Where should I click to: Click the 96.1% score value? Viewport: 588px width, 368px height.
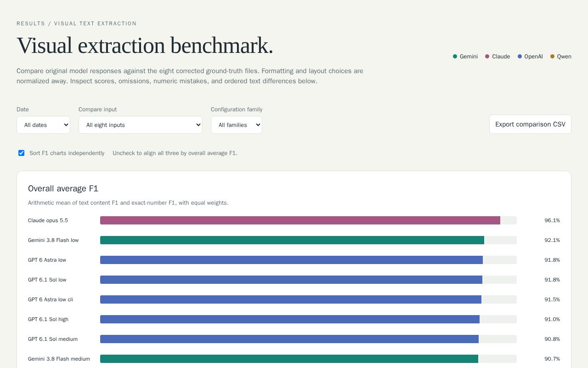pyautogui.click(x=552, y=220)
